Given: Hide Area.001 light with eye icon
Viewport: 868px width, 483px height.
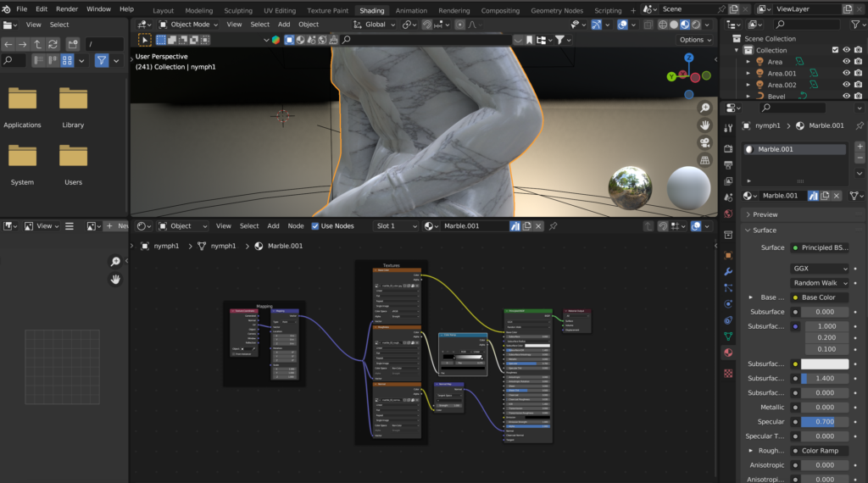Looking at the screenshot, I should tap(847, 73).
